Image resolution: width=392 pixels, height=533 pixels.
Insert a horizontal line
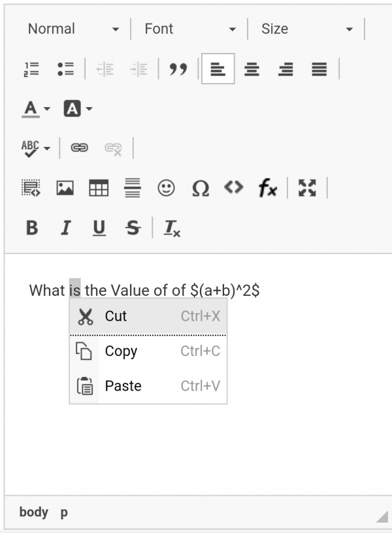point(133,189)
